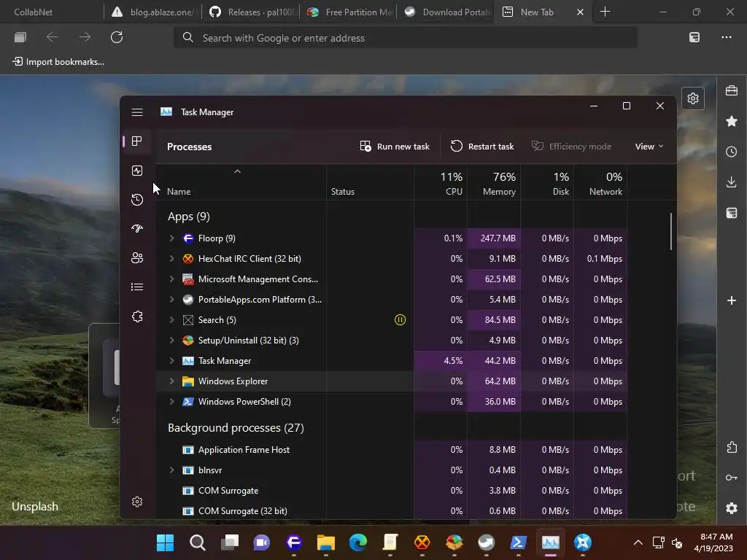Sort by Disk column header
Viewport: 747px width, 560px height.
point(547,182)
